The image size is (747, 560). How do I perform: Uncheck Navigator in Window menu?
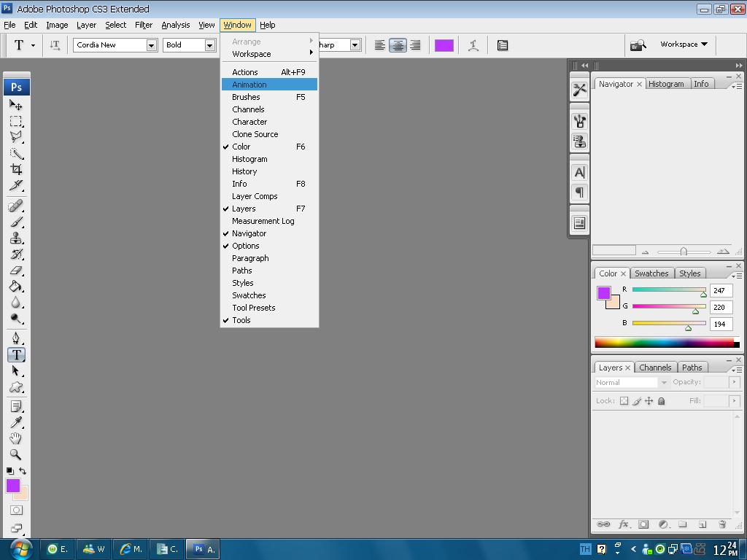pos(269,233)
